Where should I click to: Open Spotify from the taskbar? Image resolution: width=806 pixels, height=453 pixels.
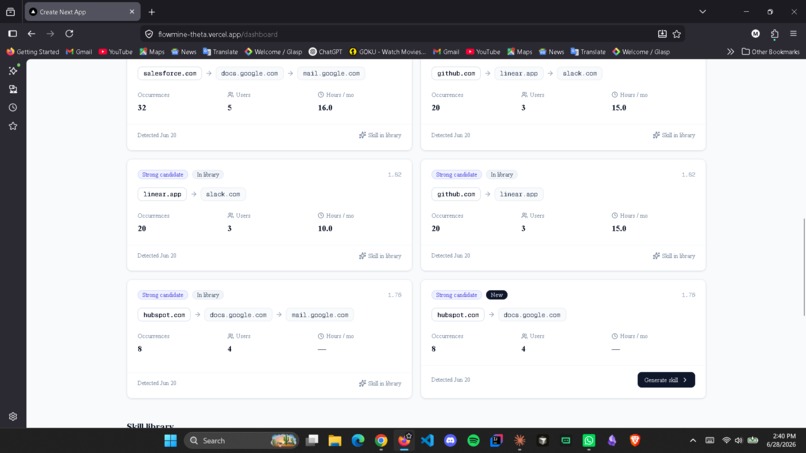pyautogui.click(x=473, y=441)
